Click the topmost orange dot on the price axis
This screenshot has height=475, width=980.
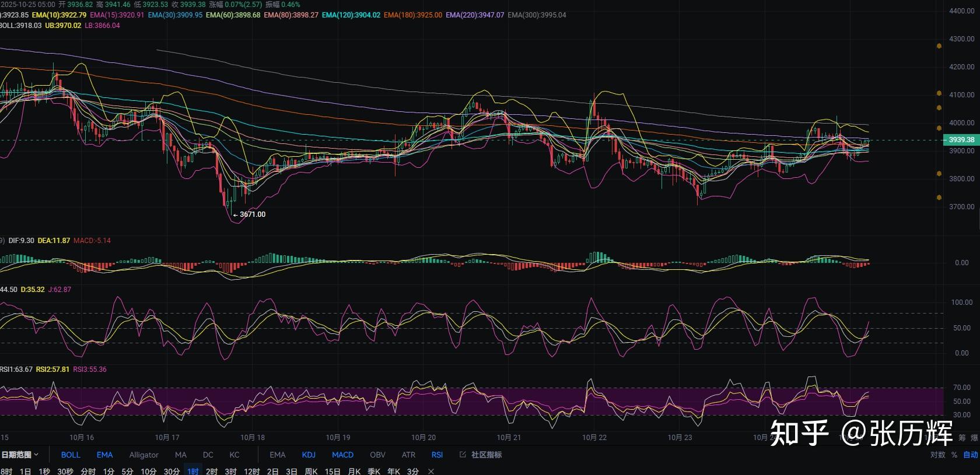click(939, 45)
